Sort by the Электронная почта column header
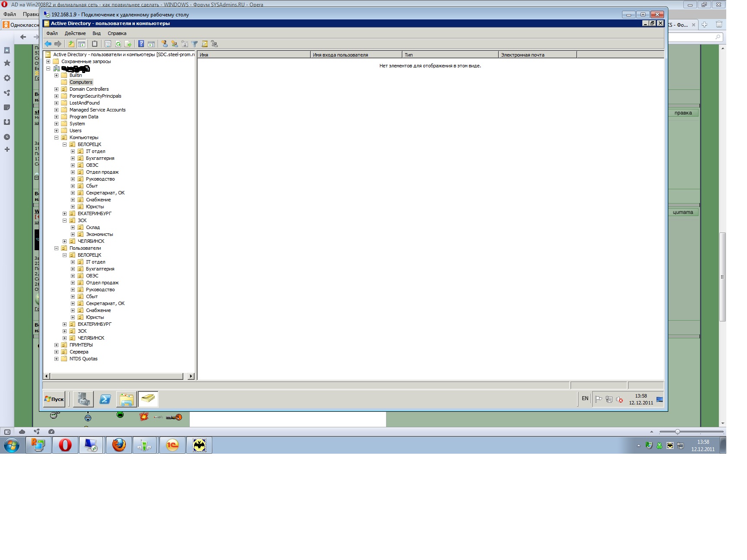 537,55
